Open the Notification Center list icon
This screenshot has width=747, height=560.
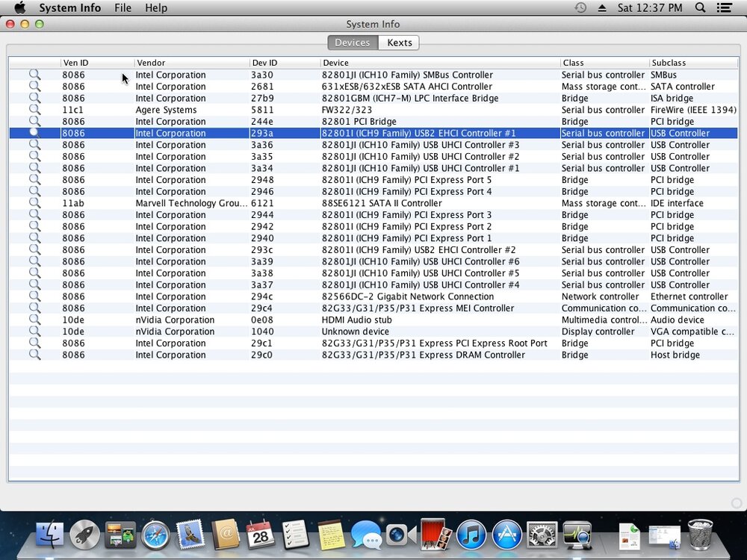click(x=724, y=7)
